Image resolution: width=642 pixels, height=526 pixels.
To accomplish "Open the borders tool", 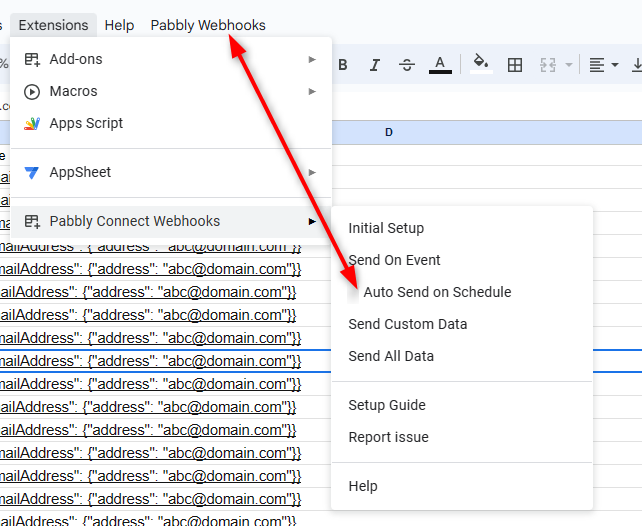I will point(515,65).
